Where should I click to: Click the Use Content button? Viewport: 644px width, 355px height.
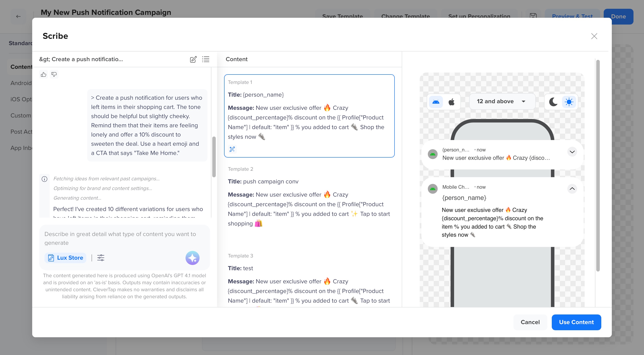pos(576,322)
